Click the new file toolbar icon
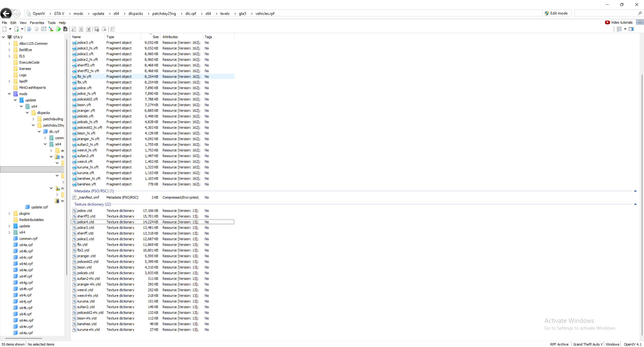The height and width of the screenshot is (347, 644). click(x=4, y=29)
